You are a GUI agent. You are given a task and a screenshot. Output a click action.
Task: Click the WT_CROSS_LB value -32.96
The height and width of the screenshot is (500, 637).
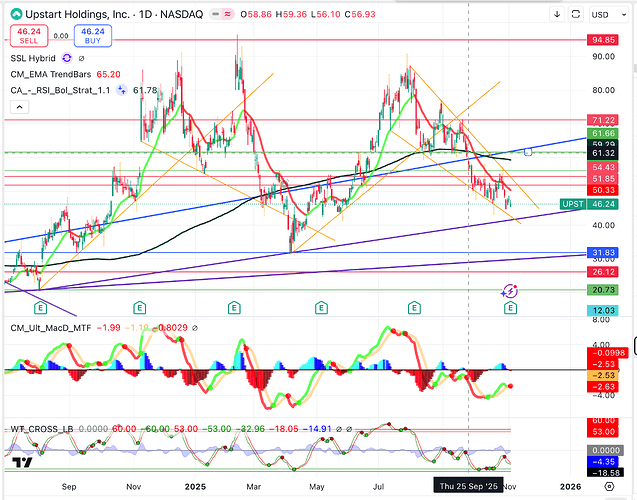(250, 429)
